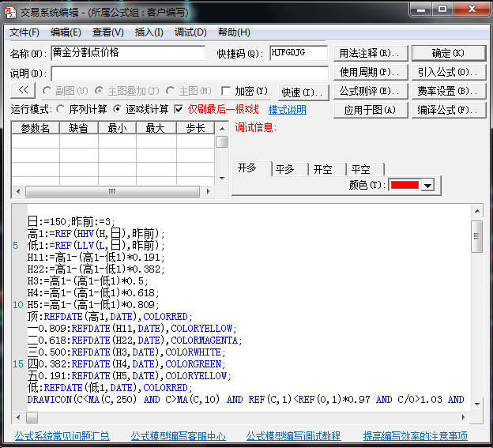493x448 pixels.
Task: Switch to the 开多 tab
Action: (251, 168)
